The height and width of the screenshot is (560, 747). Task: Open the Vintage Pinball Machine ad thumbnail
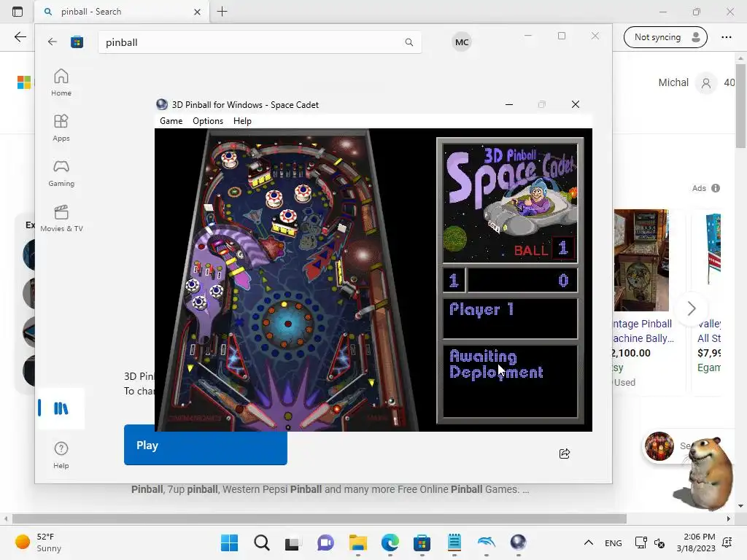point(641,260)
